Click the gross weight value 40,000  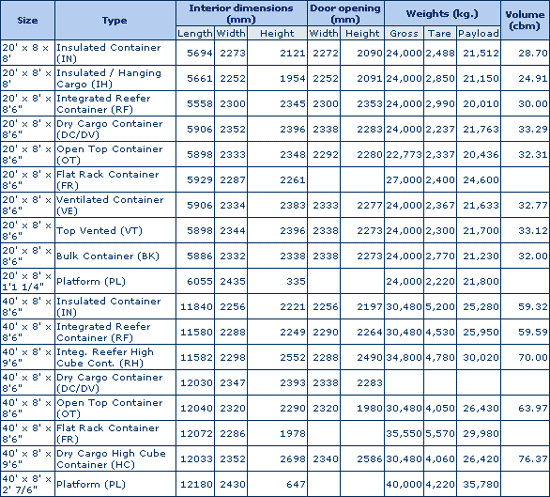click(404, 484)
